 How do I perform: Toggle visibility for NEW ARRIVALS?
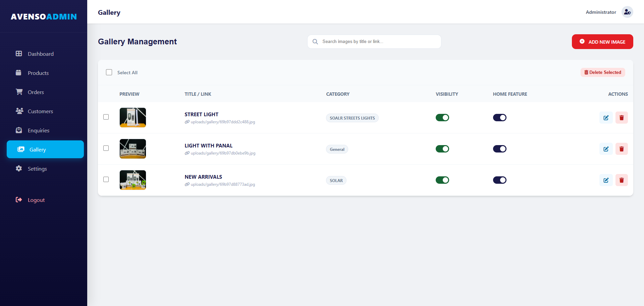(442, 180)
